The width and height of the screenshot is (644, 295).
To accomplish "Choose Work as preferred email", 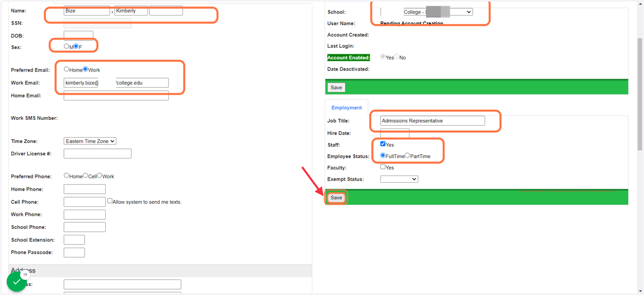I will [85, 69].
